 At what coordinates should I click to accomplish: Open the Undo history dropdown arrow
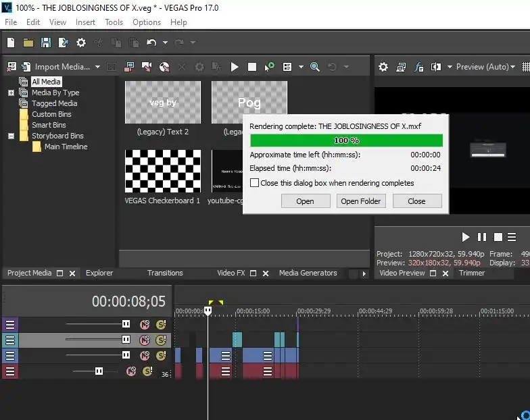(x=165, y=43)
